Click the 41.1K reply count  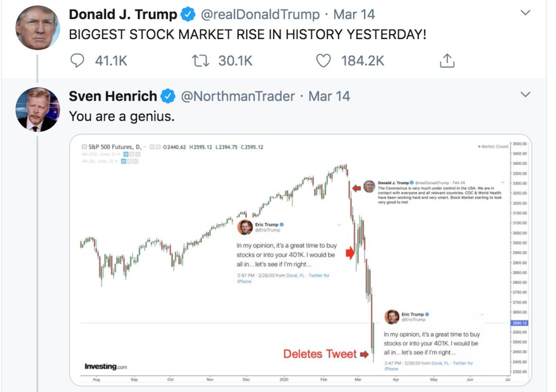tap(111, 61)
